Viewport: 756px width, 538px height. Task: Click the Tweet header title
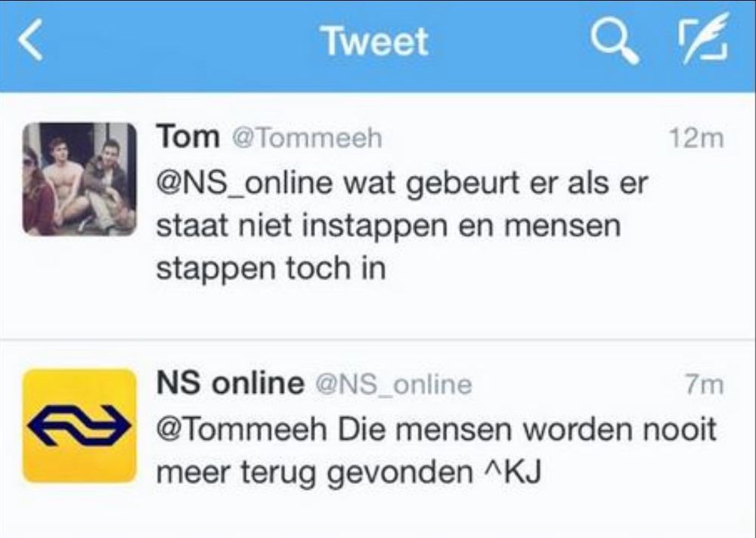(376, 42)
